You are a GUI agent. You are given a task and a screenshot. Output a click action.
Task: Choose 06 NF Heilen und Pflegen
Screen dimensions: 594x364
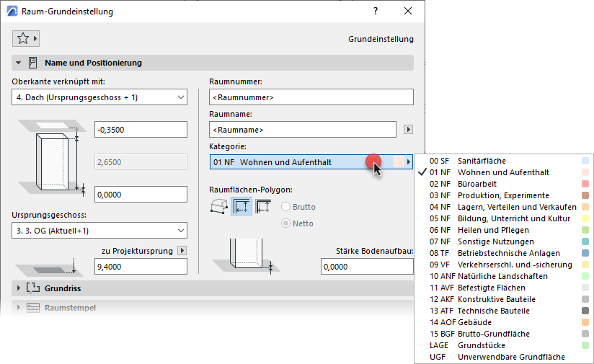(504, 231)
